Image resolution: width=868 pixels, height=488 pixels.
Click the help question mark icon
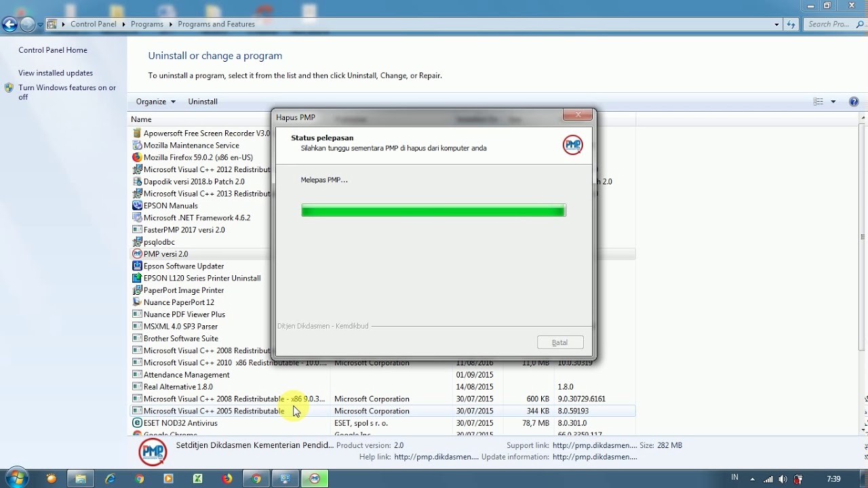(854, 102)
